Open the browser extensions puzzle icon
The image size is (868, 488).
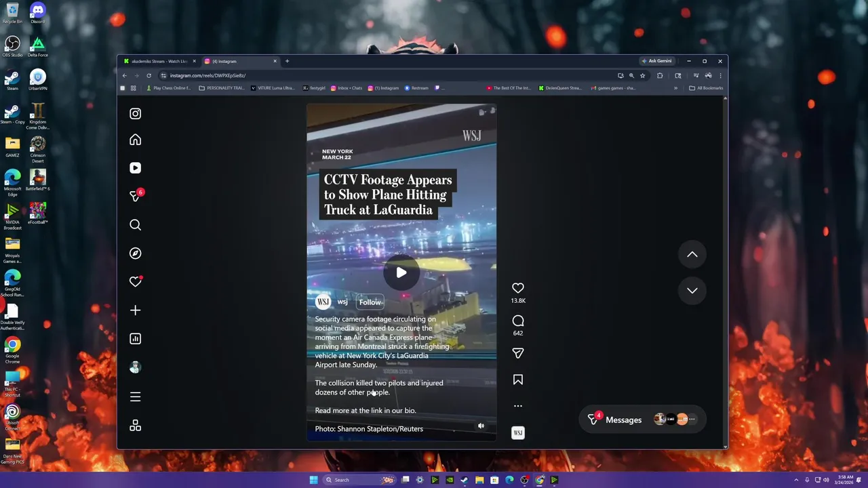(x=660, y=75)
